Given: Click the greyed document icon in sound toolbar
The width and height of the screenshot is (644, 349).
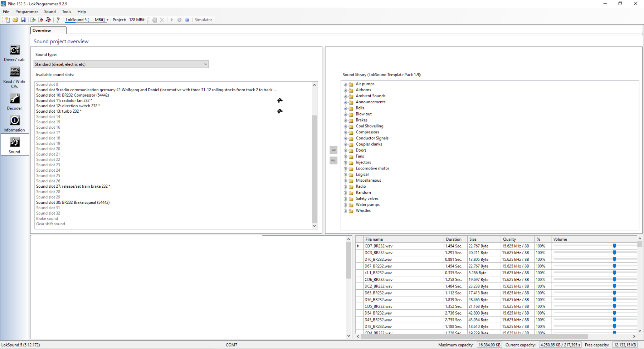Looking at the screenshot, I should [x=155, y=20].
